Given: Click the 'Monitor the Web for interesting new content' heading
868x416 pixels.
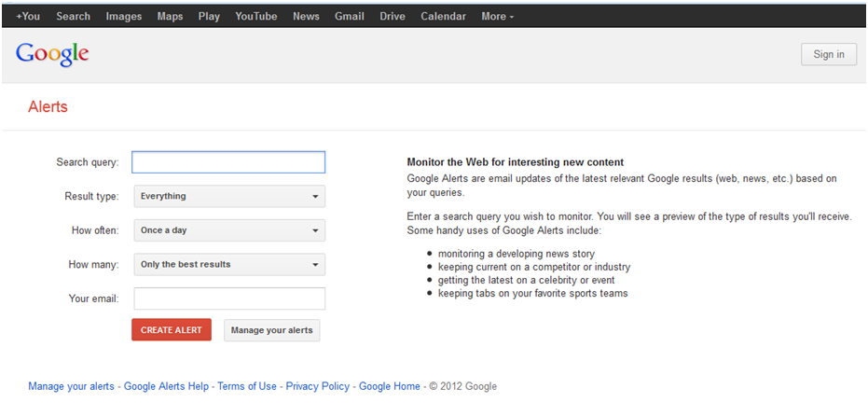Looking at the screenshot, I should coord(516,162).
